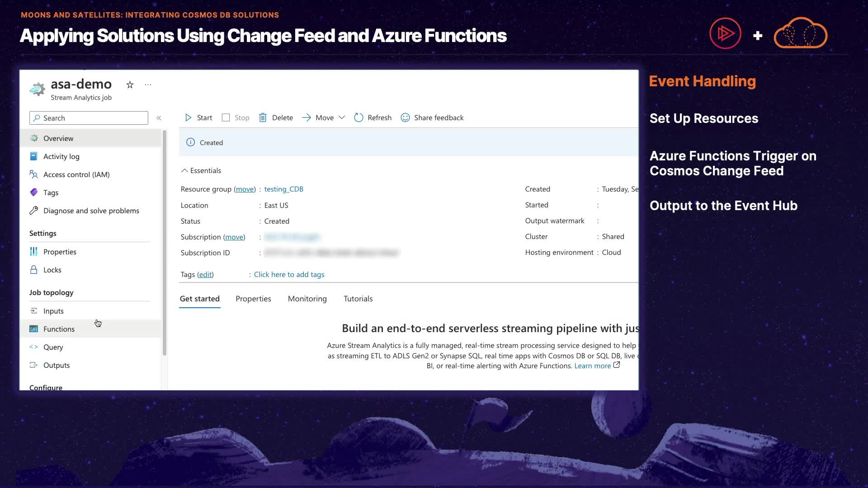868x488 pixels.
Task: Collapse the sidebar with double chevron
Action: click(x=159, y=118)
